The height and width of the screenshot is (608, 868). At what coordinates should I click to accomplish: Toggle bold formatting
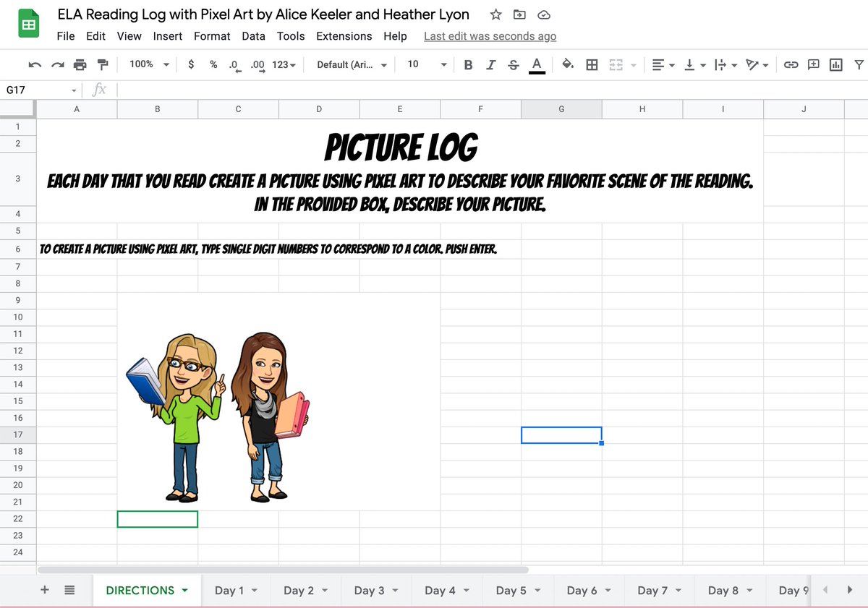(468, 65)
